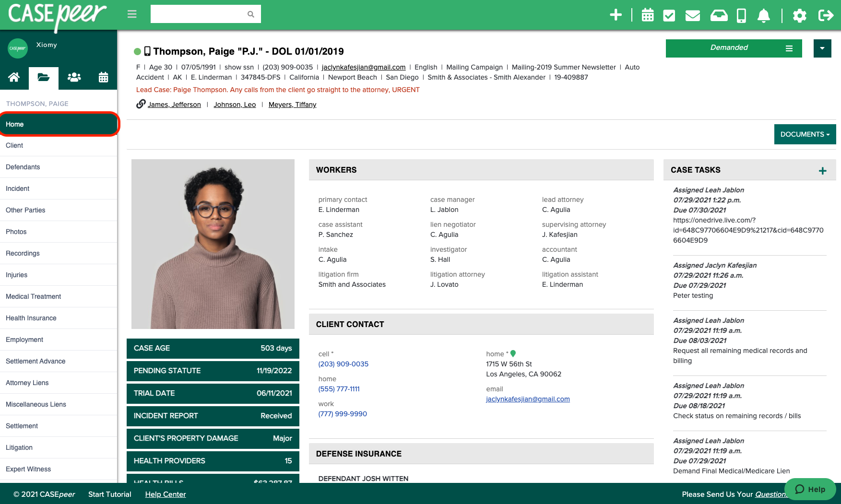The image size is (841, 504).
Task: Expand the dark dropdown beside Demanded
Action: 822,48
